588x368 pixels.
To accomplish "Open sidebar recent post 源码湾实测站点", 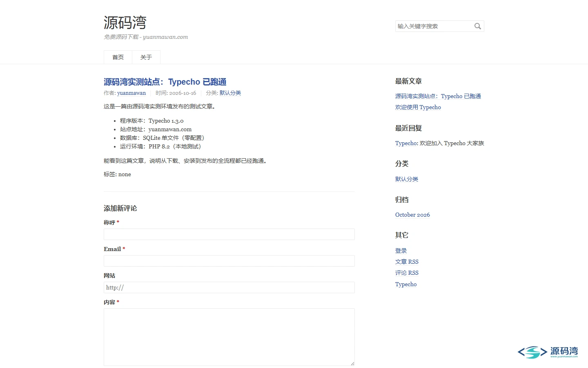I will pyautogui.click(x=438, y=96).
